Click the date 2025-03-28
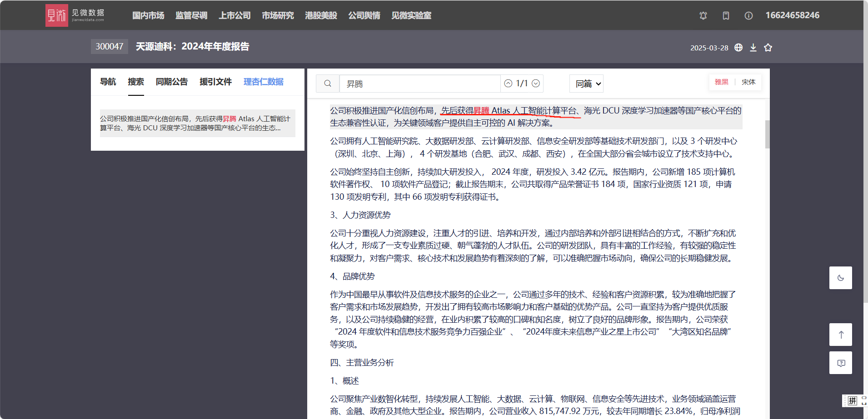Screen dimensions: 868x419 point(709,48)
